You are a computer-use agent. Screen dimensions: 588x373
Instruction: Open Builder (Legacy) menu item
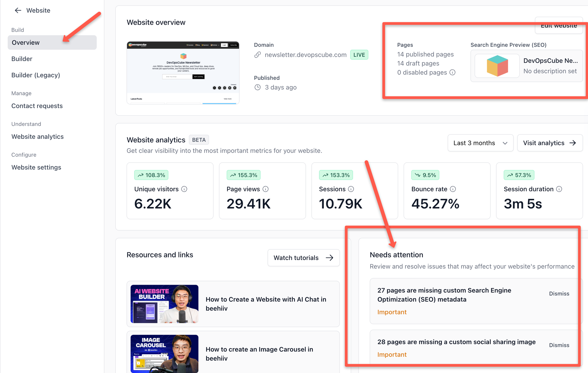[36, 75]
